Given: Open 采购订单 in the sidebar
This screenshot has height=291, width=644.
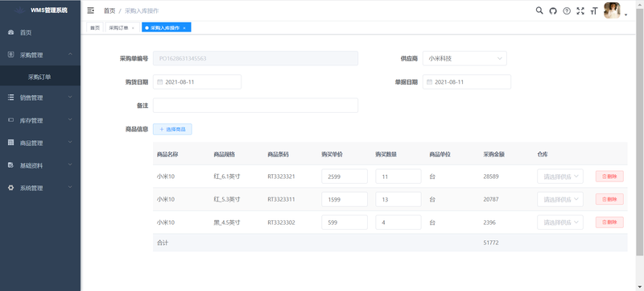Looking at the screenshot, I should click(40, 77).
